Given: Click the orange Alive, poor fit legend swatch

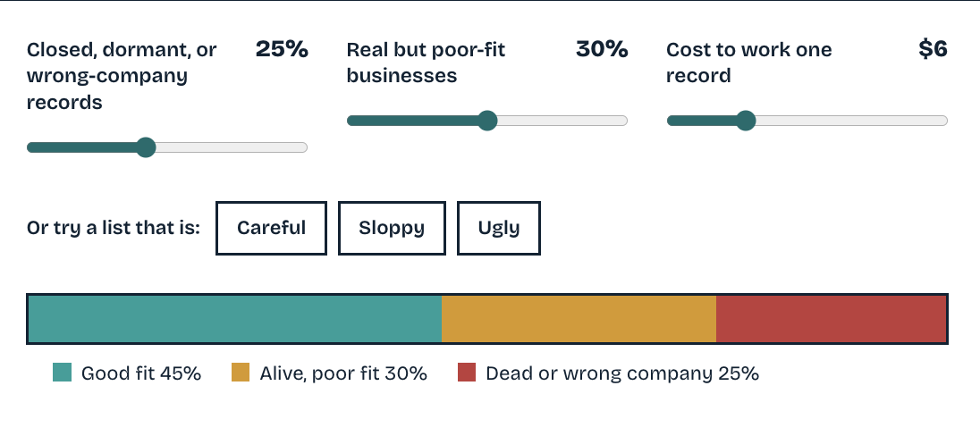Looking at the screenshot, I should click(x=240, y=373).
